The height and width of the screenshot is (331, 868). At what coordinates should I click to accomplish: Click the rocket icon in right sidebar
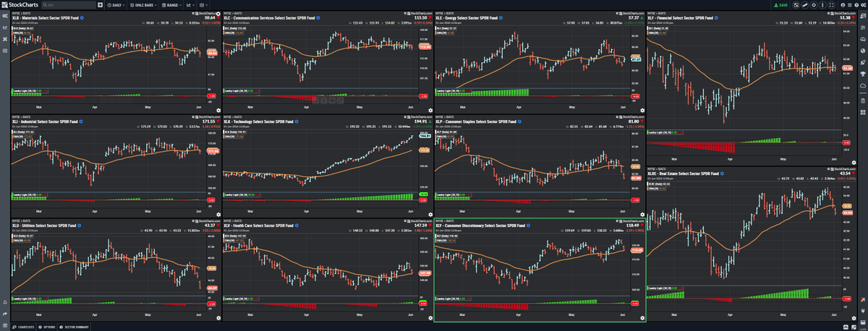pos(862,62)
